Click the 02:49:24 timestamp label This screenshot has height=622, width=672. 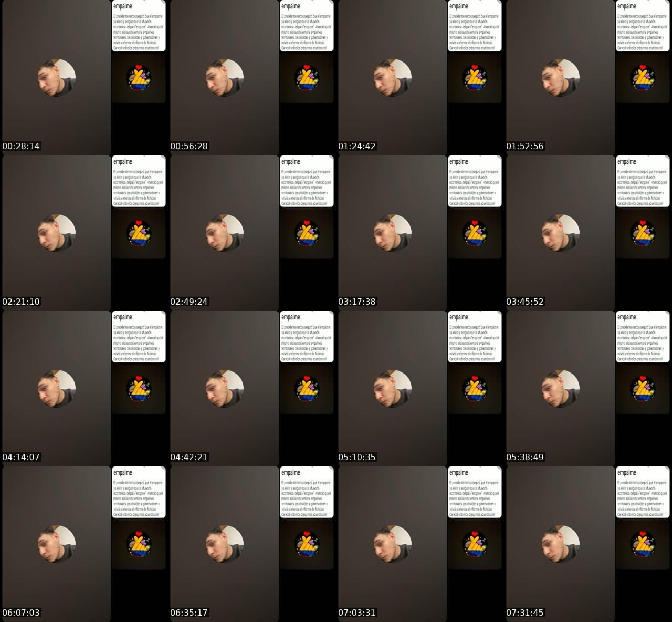point(189,302)
